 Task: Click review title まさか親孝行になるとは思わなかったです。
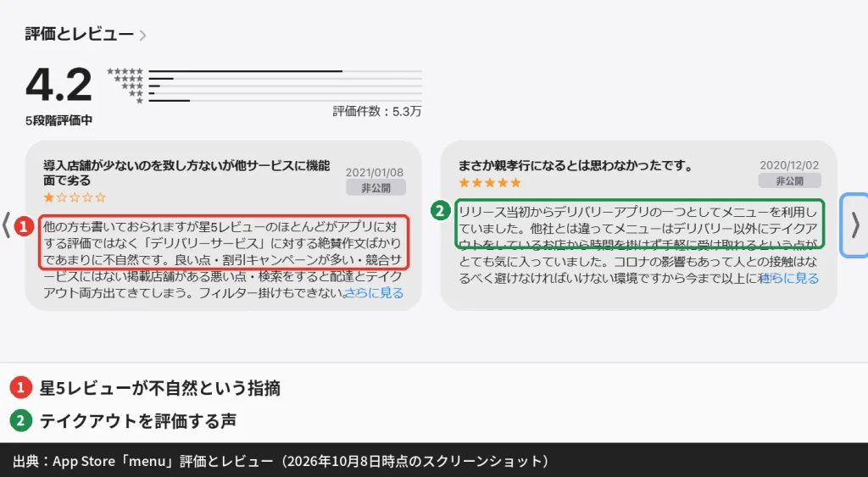[x=576, y=165]
